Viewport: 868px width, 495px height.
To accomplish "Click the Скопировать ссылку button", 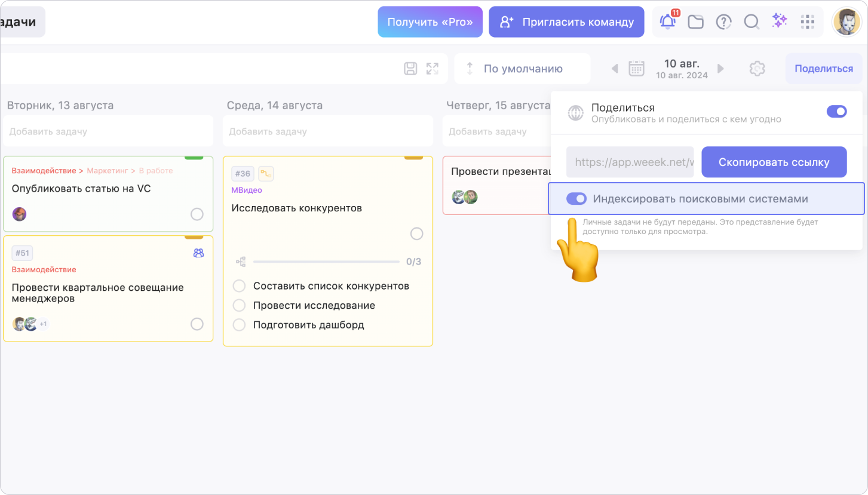I will pos(774,162).
